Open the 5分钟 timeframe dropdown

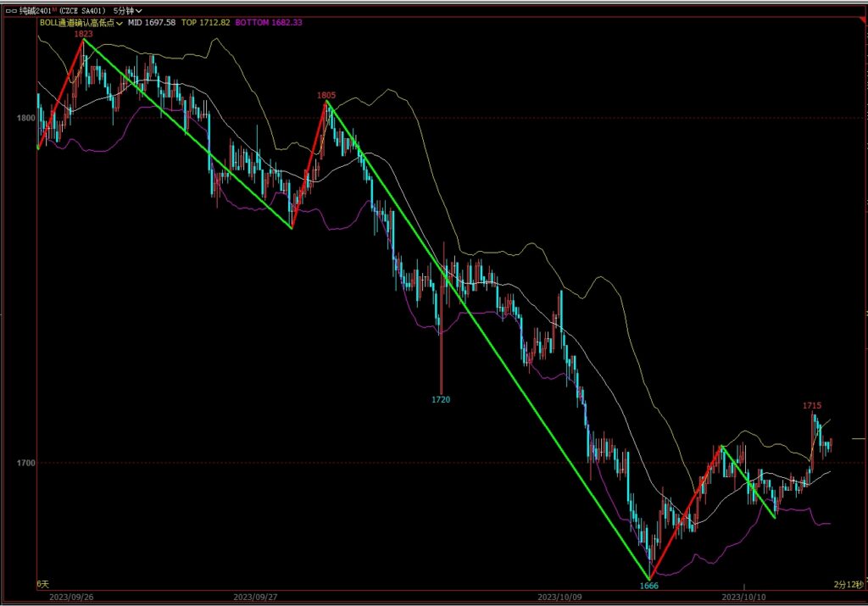[127, 10]
